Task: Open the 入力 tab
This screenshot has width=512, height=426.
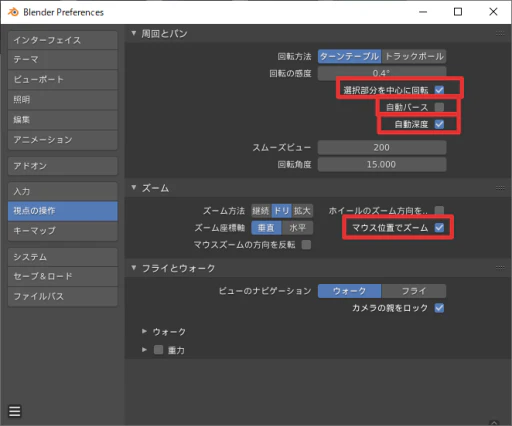Action: (x=63, y=191)
